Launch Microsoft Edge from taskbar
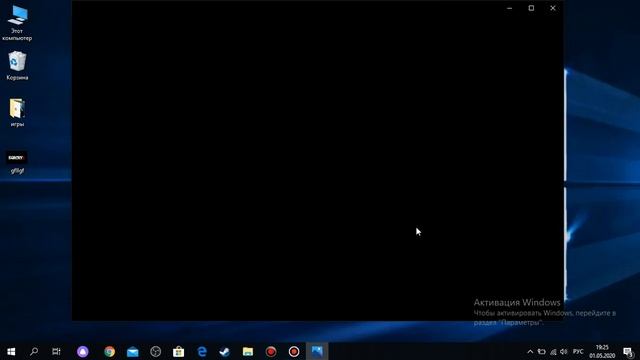 (202, 351)
